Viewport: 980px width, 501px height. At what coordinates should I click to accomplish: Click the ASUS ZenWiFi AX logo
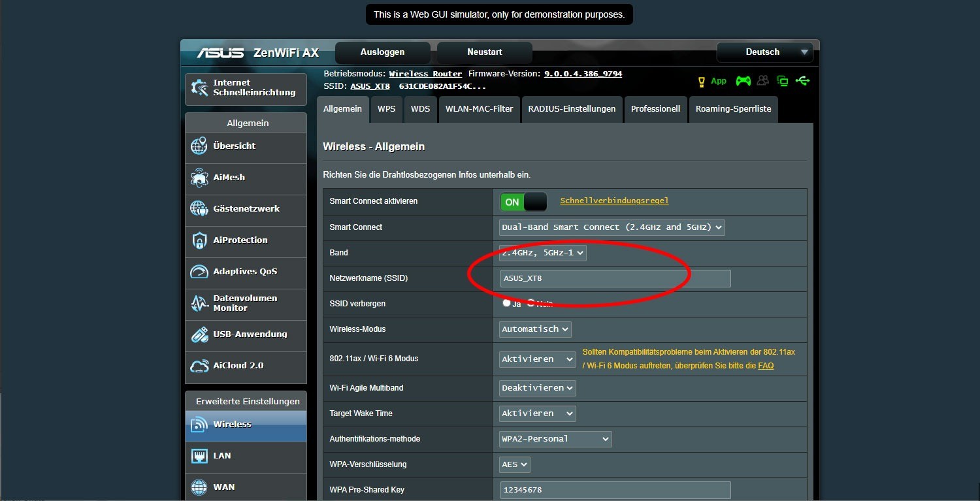(257, 53)
